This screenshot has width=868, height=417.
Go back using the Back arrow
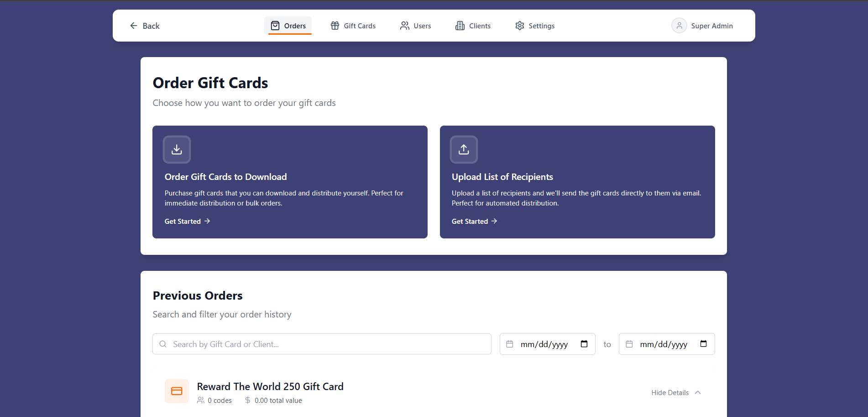coord(144,26)
